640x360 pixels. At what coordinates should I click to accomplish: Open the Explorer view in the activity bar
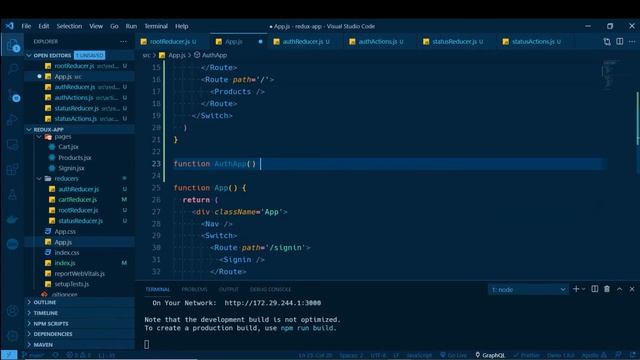13,45
